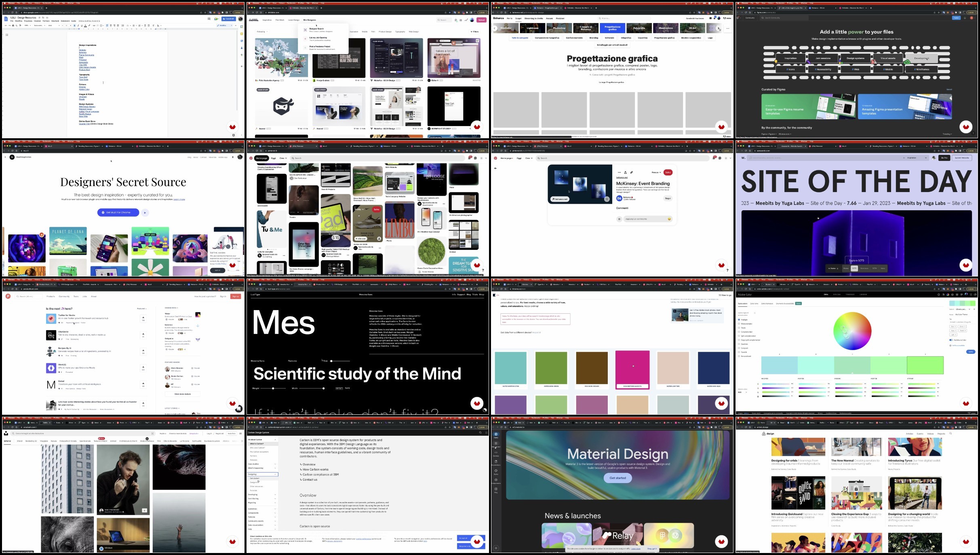Open the RGB color mode dropdown in Adobe Color
The image size is (980, 555).
click(743, 392)
